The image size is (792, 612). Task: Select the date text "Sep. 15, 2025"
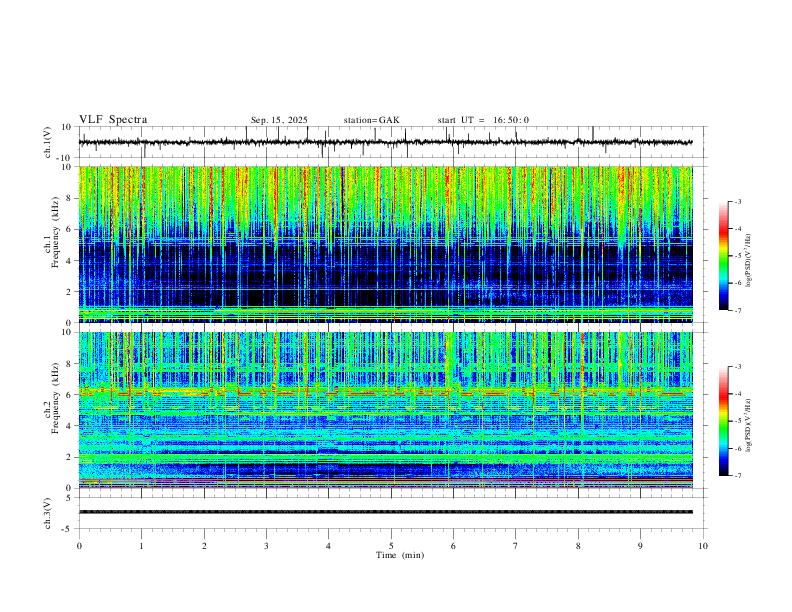(x=279, y=120)
